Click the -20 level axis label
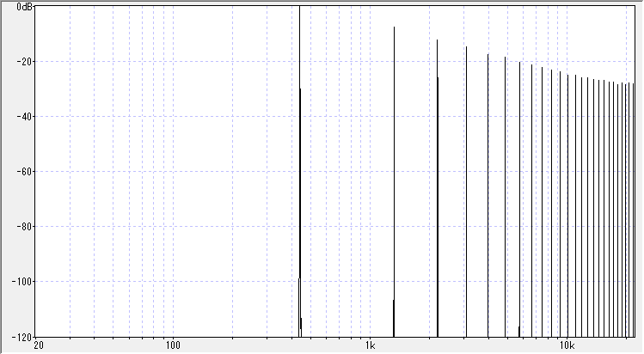This screenshot has width=644, height=354. pyautogui.click(x=24, y=62)
